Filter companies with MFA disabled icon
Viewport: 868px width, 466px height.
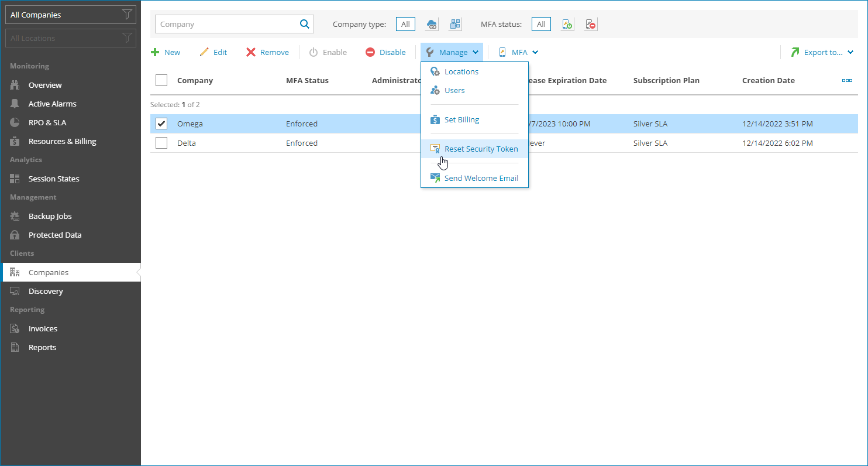coord(591,24)
